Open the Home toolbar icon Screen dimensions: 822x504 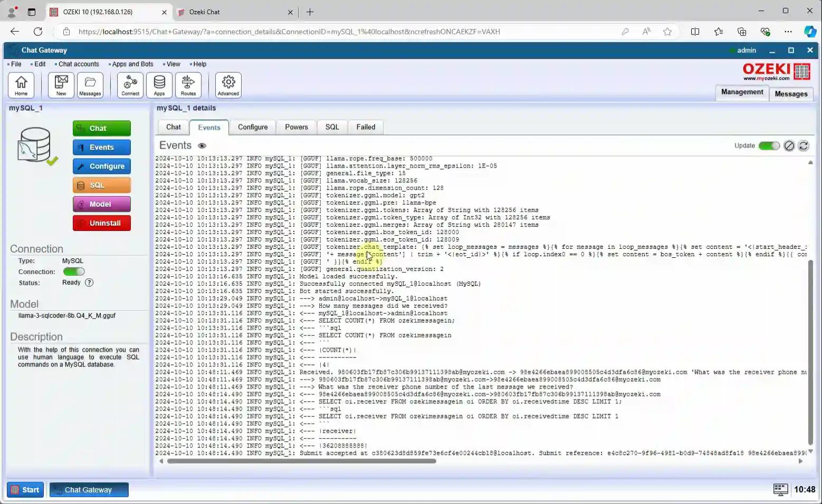pyautogui.click(x=21, y=85)
